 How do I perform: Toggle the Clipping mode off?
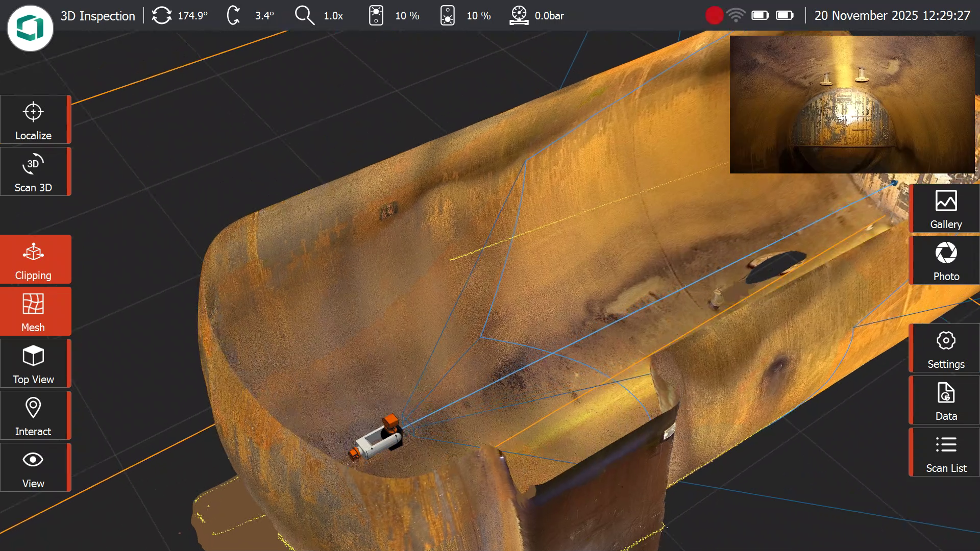pyautogui.click(x=34, y=260)
